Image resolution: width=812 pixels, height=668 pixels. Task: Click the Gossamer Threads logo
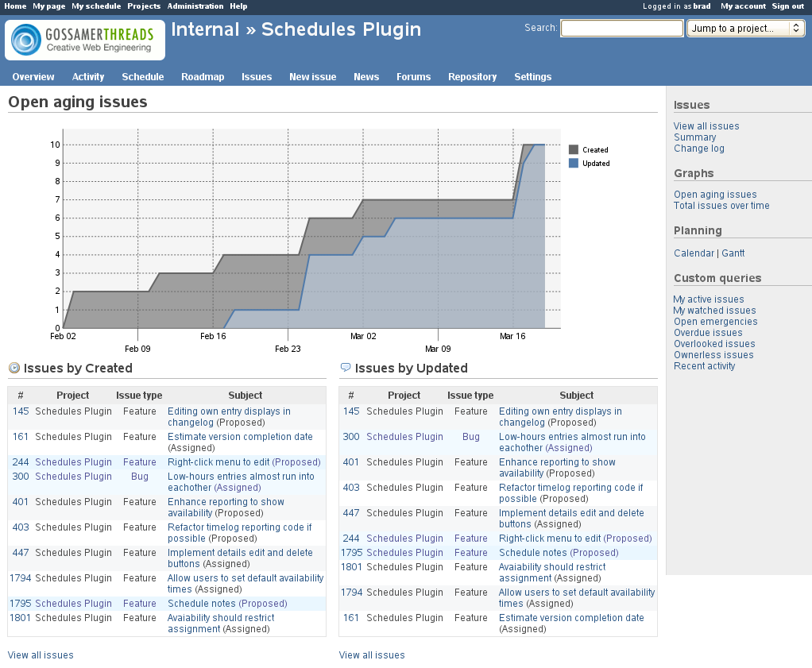click(85, 40)
